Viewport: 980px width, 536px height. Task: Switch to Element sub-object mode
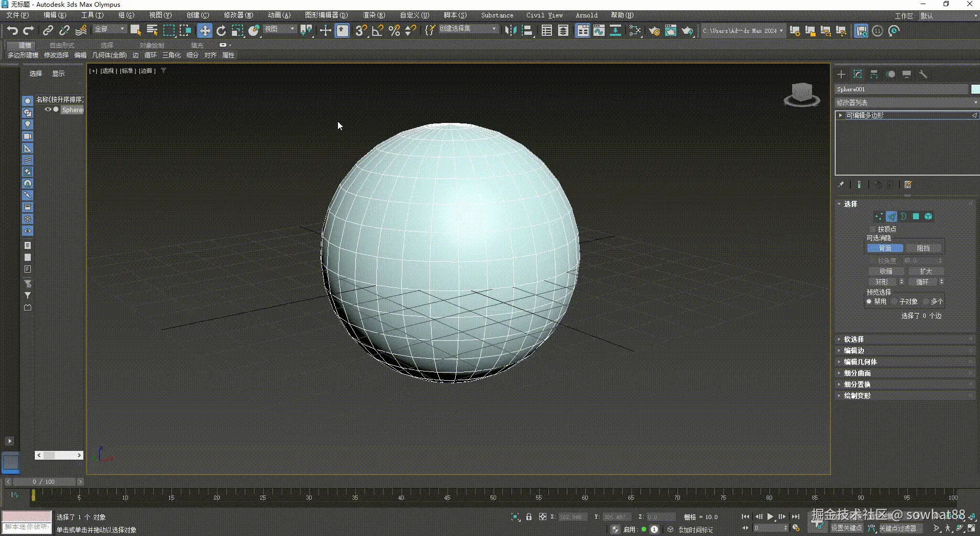click(928, 217)
